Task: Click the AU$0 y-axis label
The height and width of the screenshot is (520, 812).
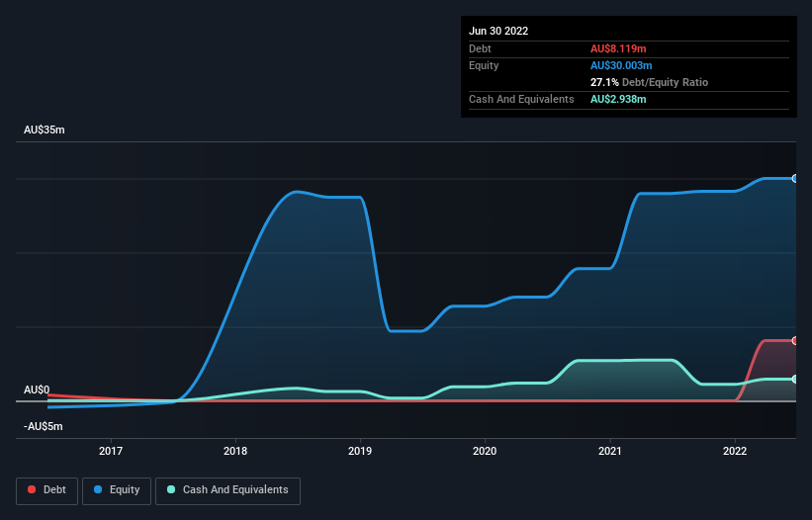Action: pos(37,390)
